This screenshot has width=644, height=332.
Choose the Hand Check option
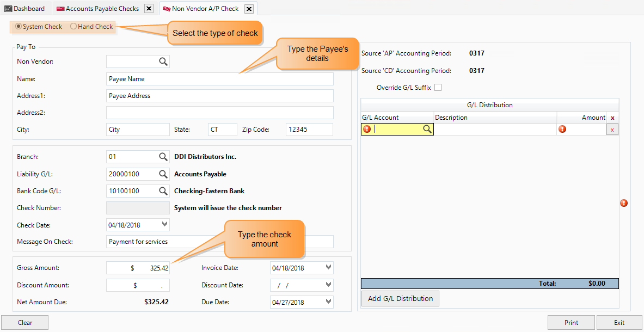(x=73, y=27)
